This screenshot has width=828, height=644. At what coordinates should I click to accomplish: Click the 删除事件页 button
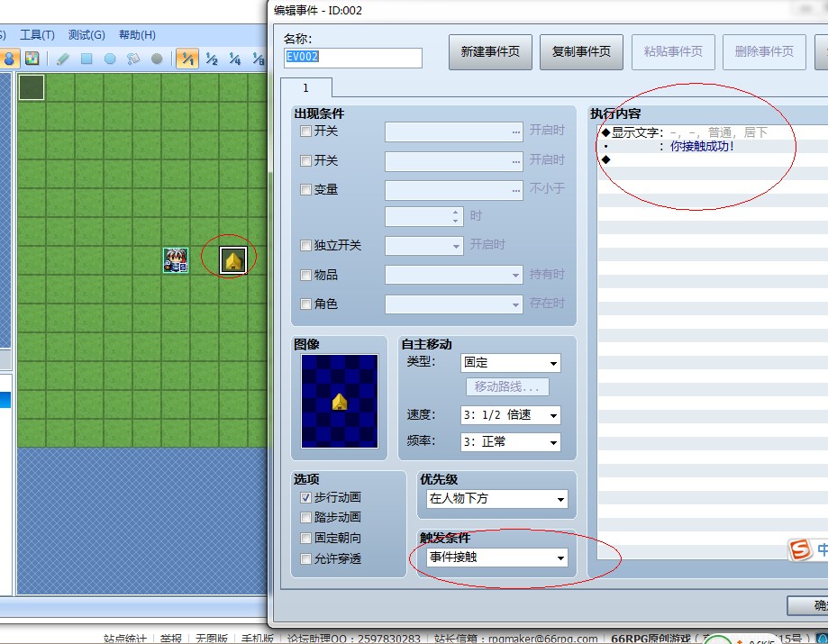click(764, 51)
